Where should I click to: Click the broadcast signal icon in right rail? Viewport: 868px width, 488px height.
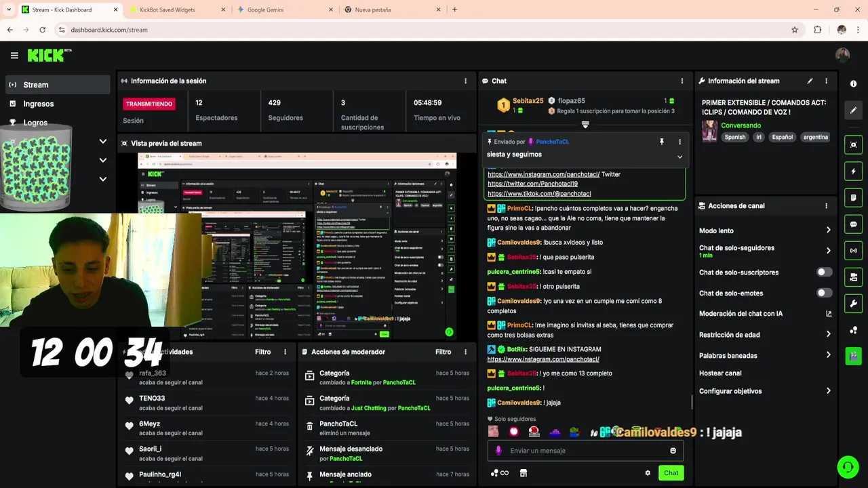tap(853, 251)
